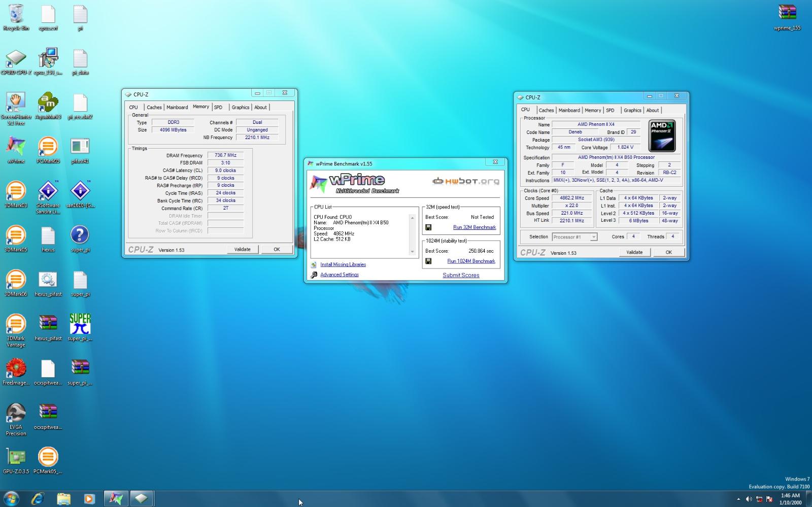Image resolution: width=812 pixels, height=507 pixels.
Task: Select the super_pi help file icon
Action: click(80, 239)
